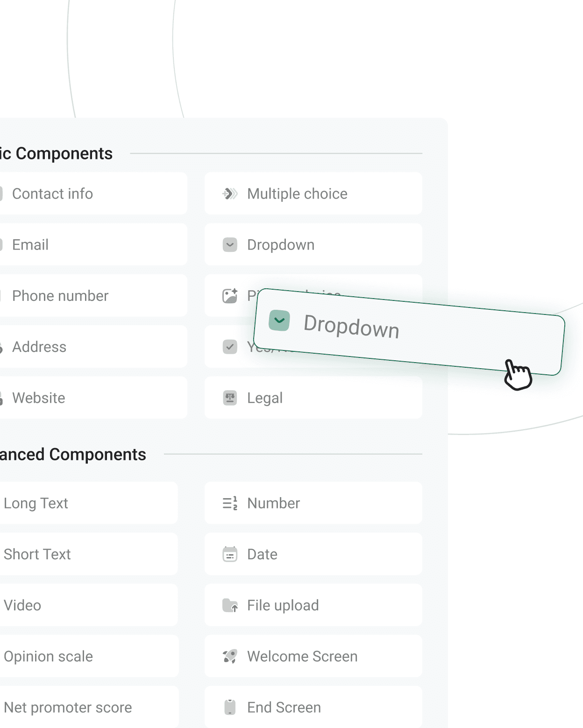Screen dimensions: 583x728
Task: Add the Email component
Action: coord(93,244)
